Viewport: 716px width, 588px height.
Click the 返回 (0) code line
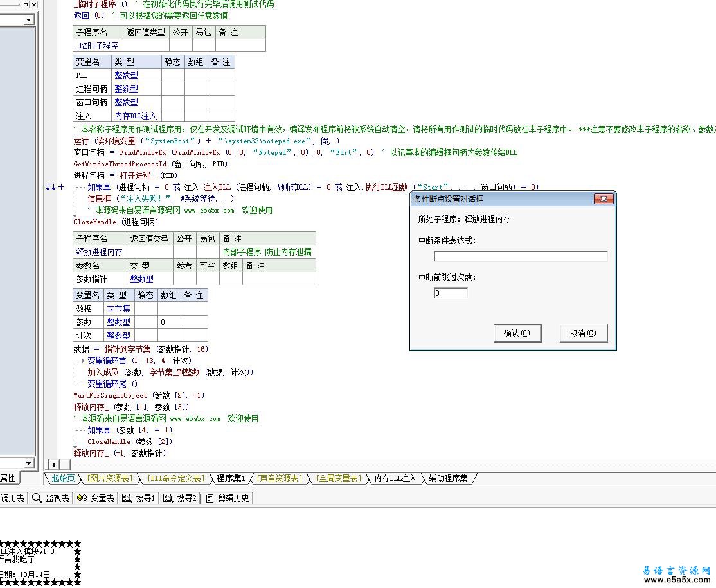tap(89, 15)
